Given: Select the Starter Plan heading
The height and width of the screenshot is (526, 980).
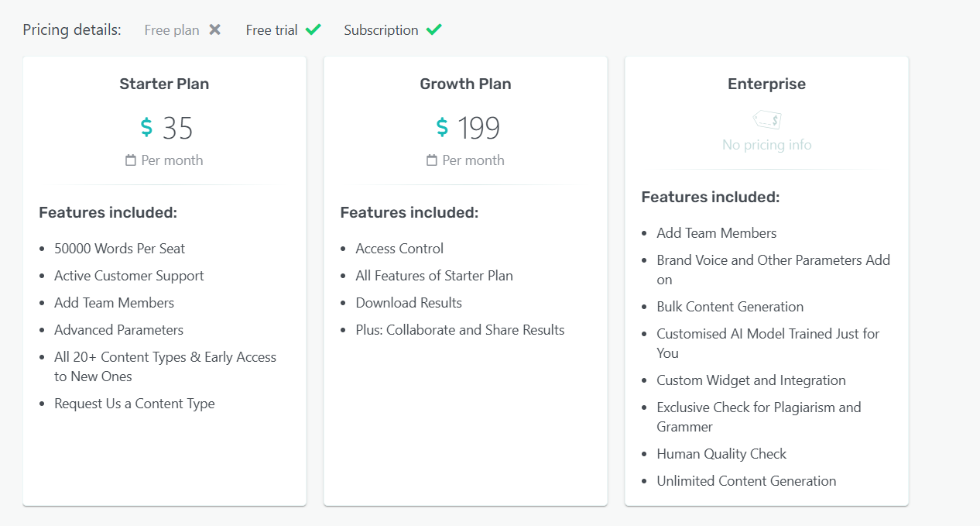Looking at the screenshot, I should coord(164,84).
